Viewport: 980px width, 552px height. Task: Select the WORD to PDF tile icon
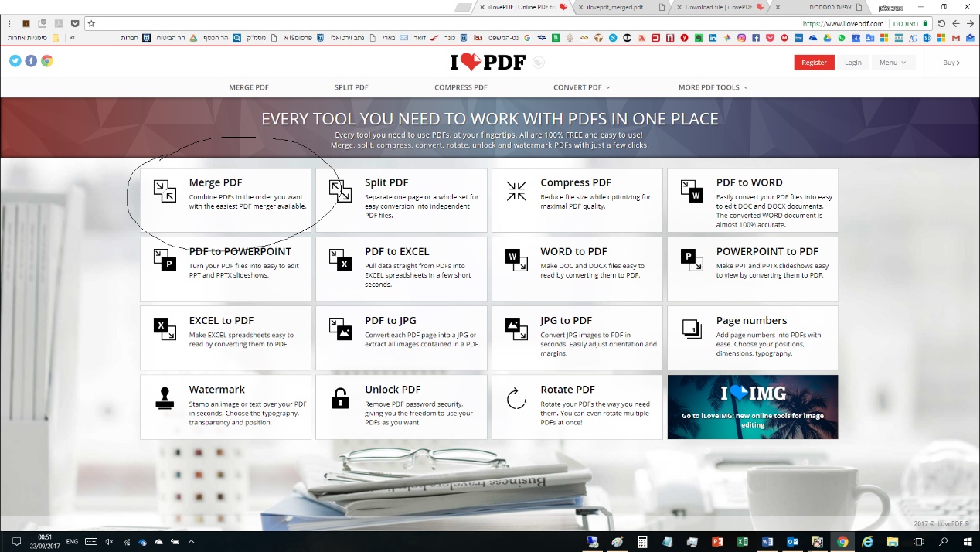click(x=516, y=260)
